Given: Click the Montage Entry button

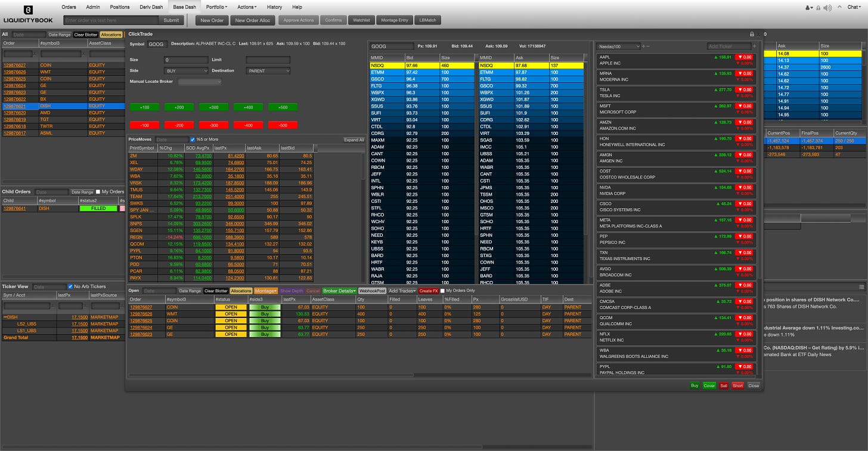Looking at the screenshot, I should click(x=395, y=20).
